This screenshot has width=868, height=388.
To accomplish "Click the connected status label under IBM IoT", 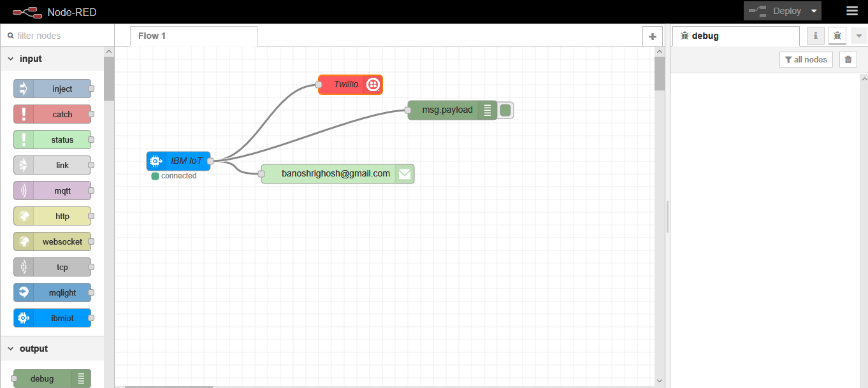I will (178, 176).
